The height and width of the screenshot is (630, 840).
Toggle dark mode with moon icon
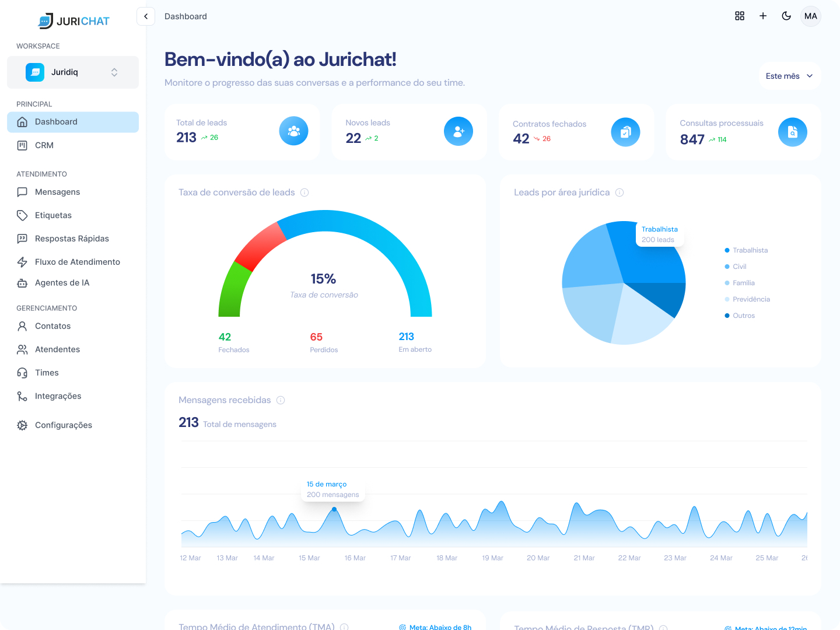(x=786, y=16)
